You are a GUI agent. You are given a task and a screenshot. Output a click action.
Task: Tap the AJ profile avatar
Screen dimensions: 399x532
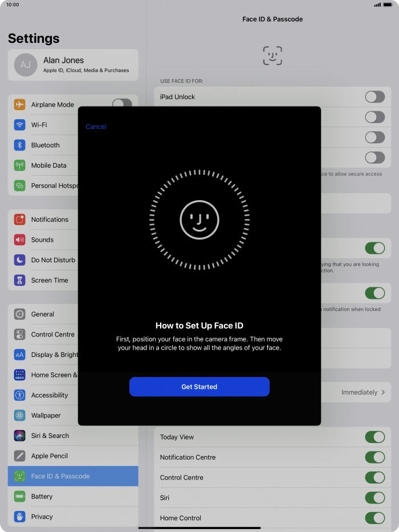click(26, 65)
